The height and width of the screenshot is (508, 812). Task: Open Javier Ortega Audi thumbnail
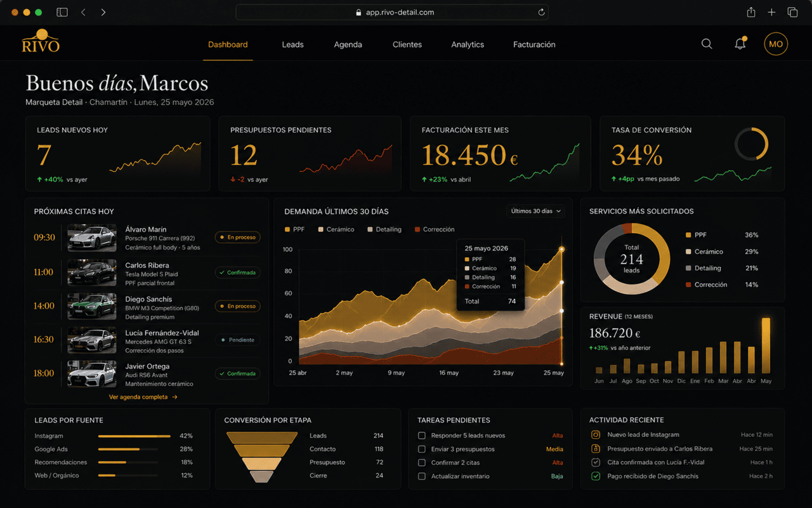click(x=92, y=373)
